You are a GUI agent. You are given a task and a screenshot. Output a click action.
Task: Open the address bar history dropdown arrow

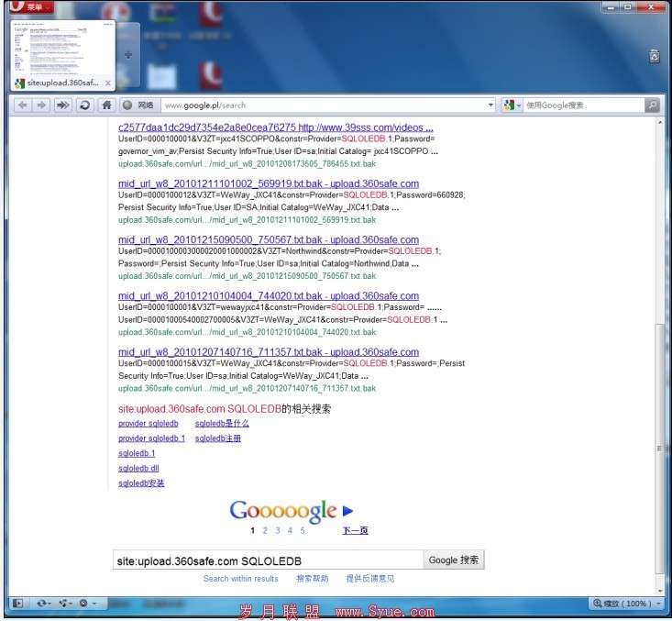490,105
